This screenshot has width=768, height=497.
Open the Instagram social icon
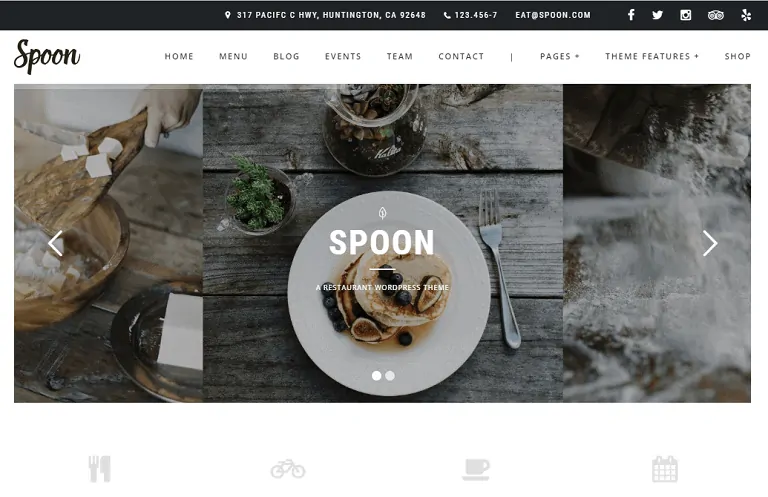point(686,15)
